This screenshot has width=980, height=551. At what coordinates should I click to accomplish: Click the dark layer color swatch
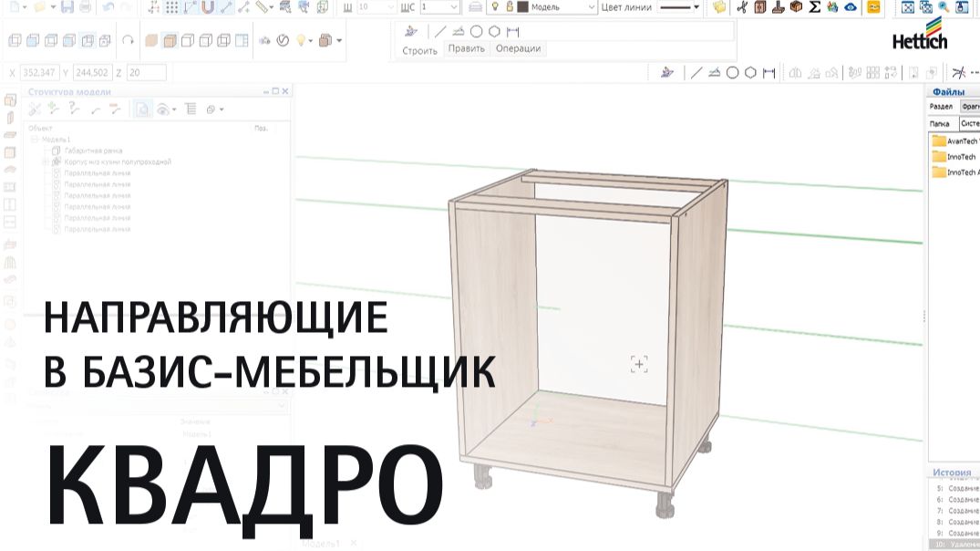tap(522, 7)
